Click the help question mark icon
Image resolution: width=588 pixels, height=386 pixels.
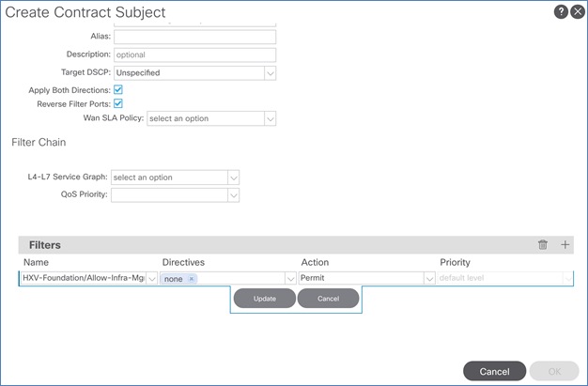(x=560, y=11)
